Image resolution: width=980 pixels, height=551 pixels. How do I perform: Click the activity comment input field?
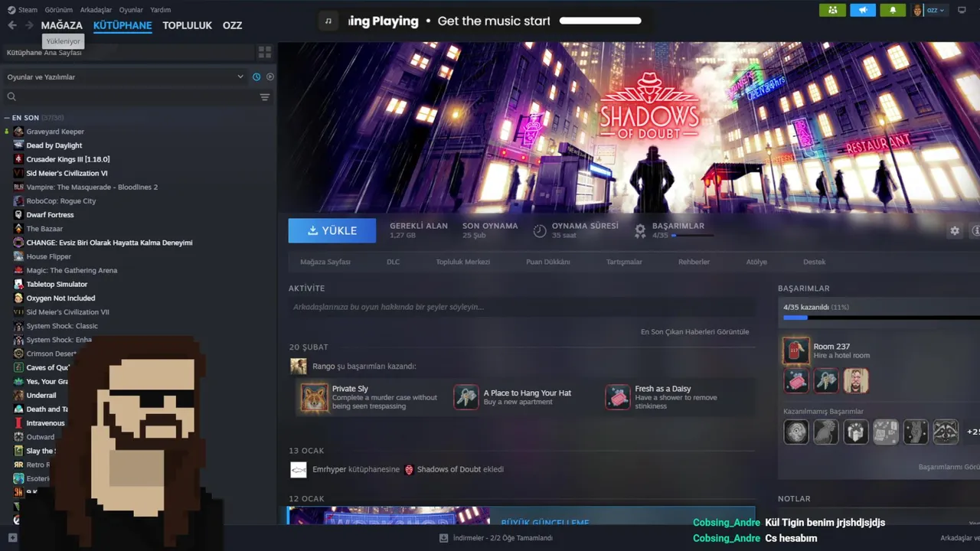coord(522,307)
